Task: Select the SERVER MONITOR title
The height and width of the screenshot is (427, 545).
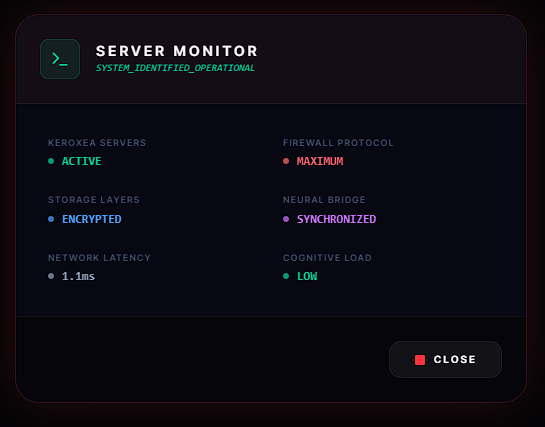Action: [x=177, y=51]
